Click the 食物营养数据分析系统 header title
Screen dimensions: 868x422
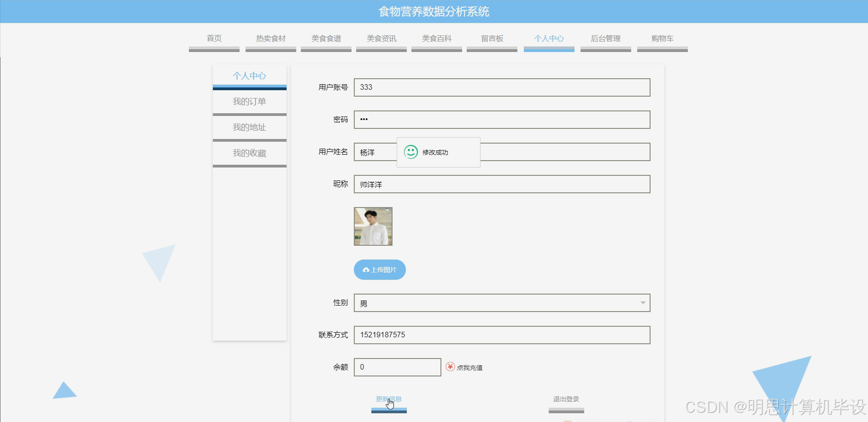pos(434,12)
